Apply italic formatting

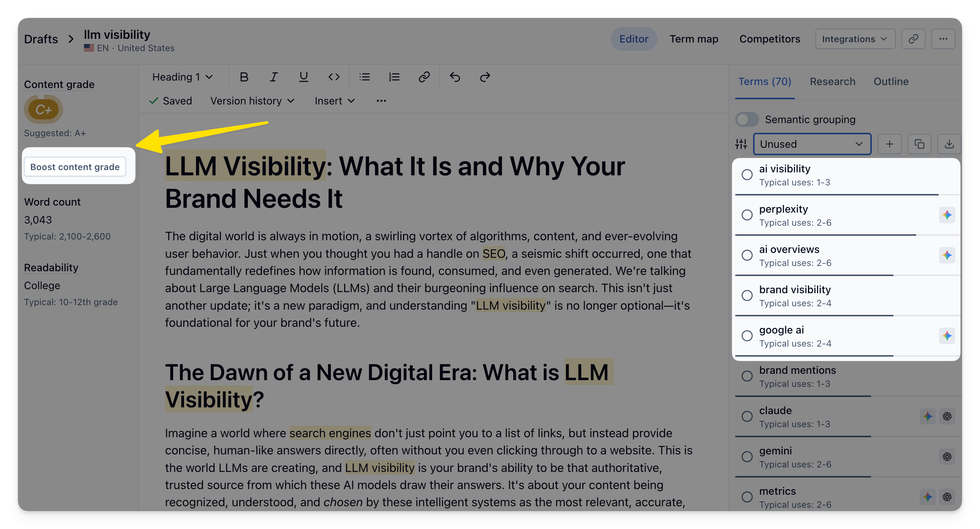(274, 77)
